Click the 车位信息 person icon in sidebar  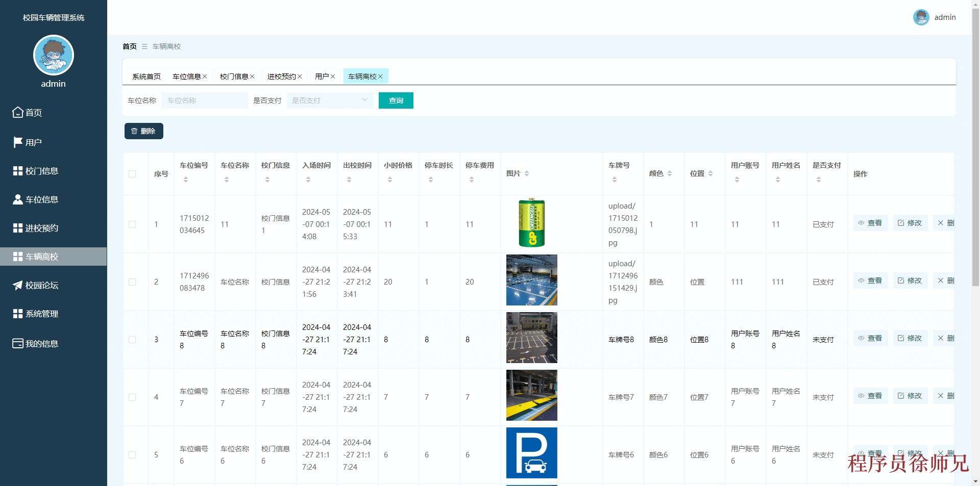click(x=17, y=199)
